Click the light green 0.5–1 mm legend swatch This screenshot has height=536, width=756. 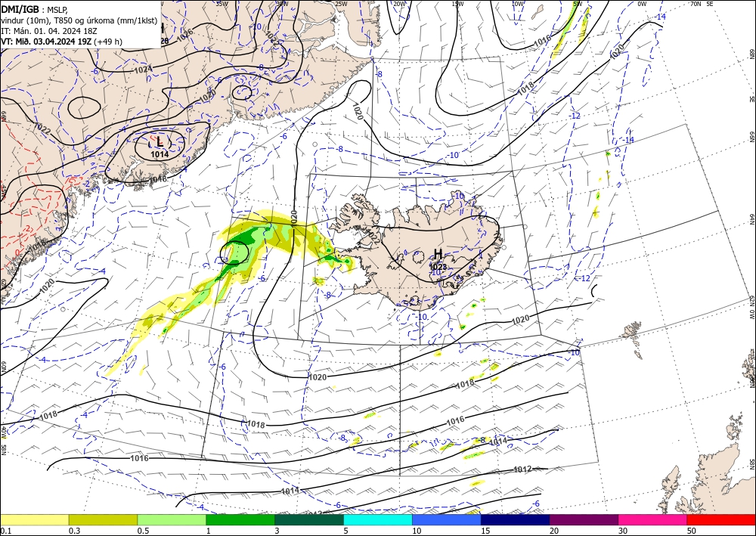[x=172, y=519]
